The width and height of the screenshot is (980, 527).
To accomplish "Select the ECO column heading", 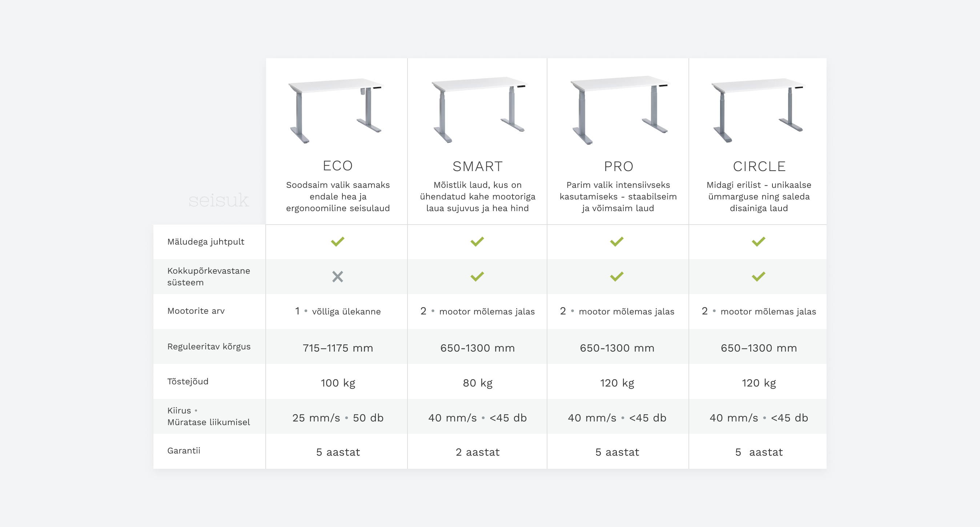I will pos(338,166).
